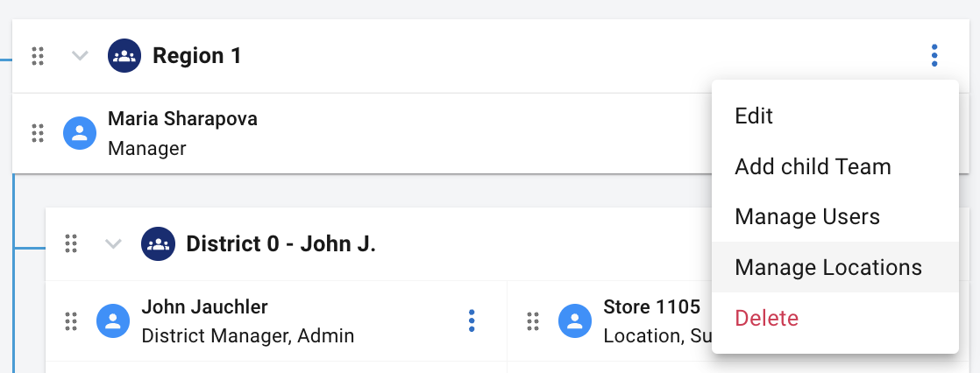Click John Jauchler's avatar icon
This screenshot has width=980, height=373.
point(113,321)
